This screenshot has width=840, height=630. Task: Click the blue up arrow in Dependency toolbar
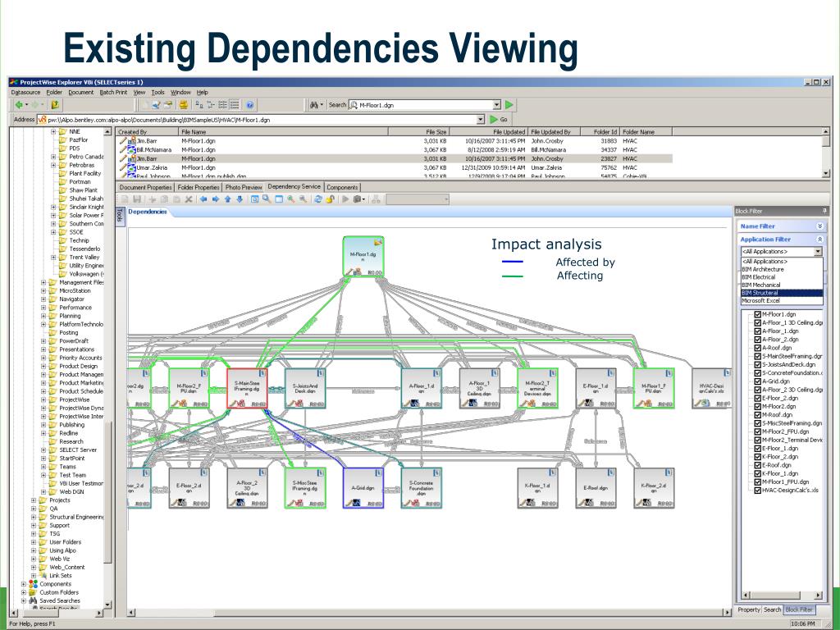[x=228, y=199]
